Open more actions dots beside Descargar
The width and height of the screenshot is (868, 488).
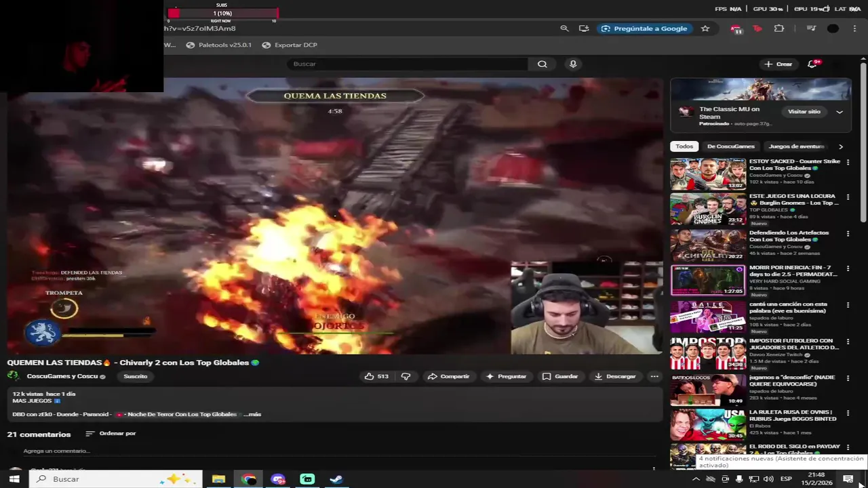(654, 376)
